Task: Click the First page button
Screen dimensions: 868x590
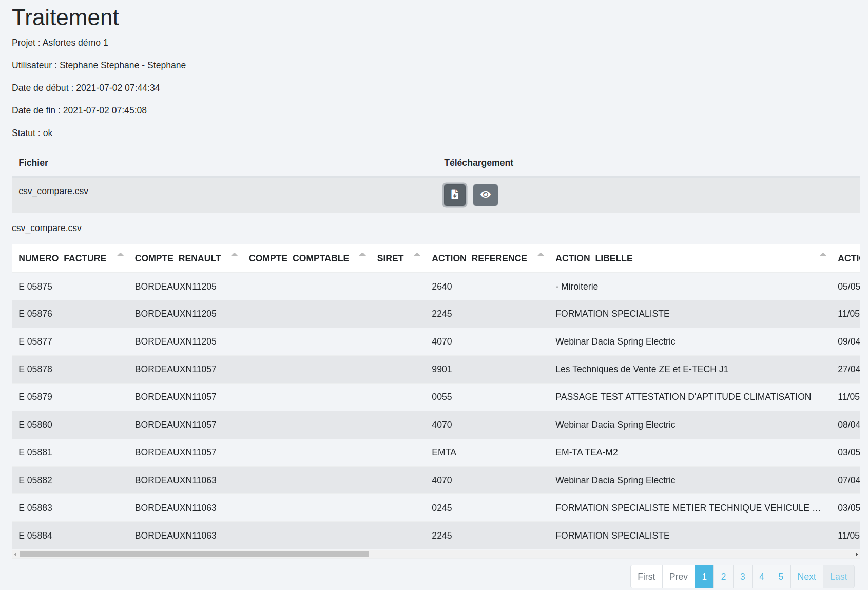Action: (646, 577)
